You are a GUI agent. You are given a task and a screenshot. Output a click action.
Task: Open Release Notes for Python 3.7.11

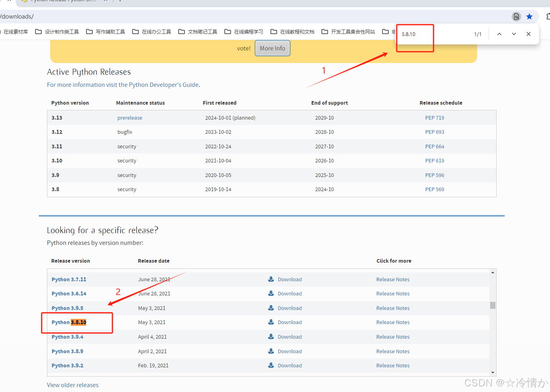pyautogui.click(x=393, y=280)
